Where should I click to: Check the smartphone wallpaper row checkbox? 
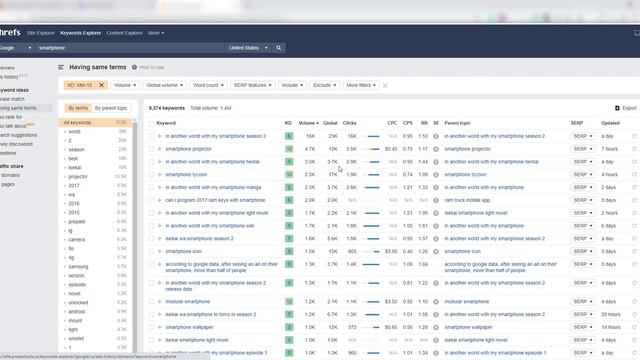pos(151,327)
